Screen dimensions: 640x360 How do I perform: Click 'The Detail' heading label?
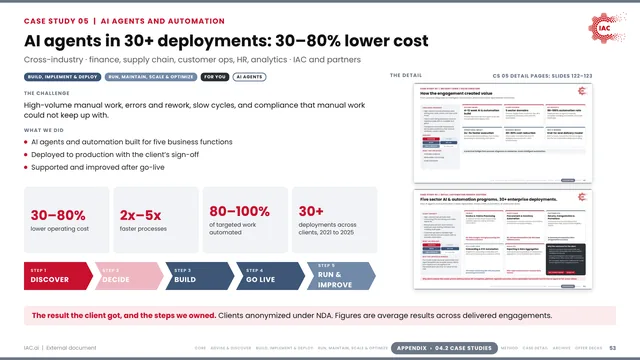406,76
